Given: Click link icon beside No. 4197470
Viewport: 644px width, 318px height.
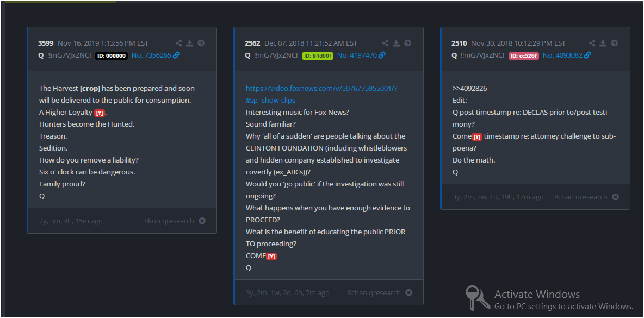Looking at the screenshot, I should (x=382, y=55).
